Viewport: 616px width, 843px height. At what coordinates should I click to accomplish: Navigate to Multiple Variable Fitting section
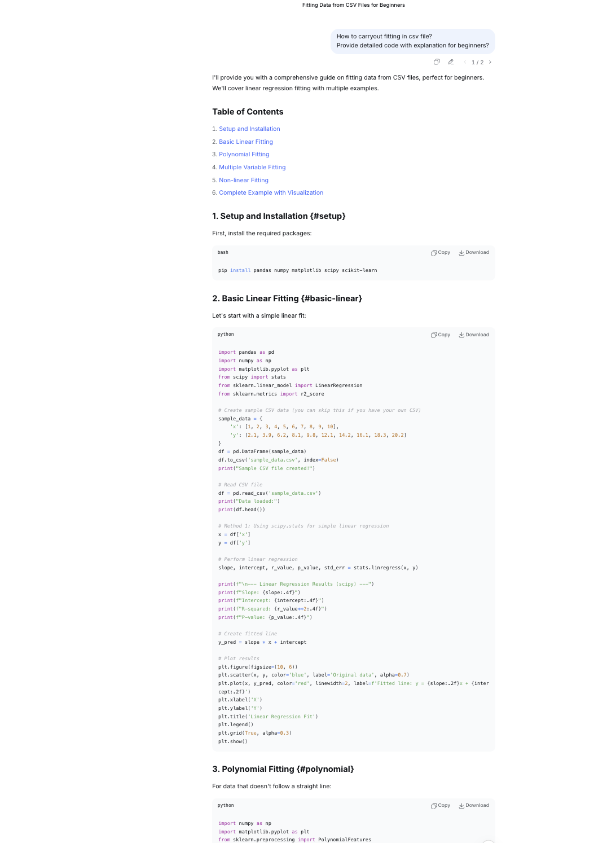point(252,168)
